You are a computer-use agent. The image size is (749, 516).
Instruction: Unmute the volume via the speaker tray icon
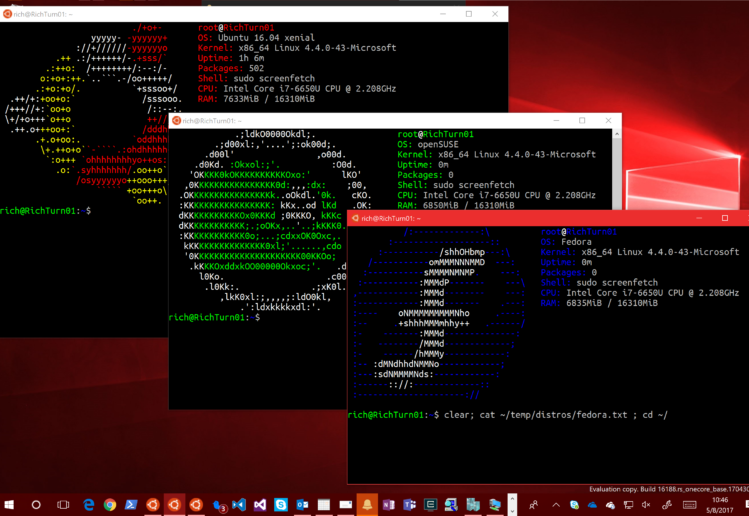(646, 505)
